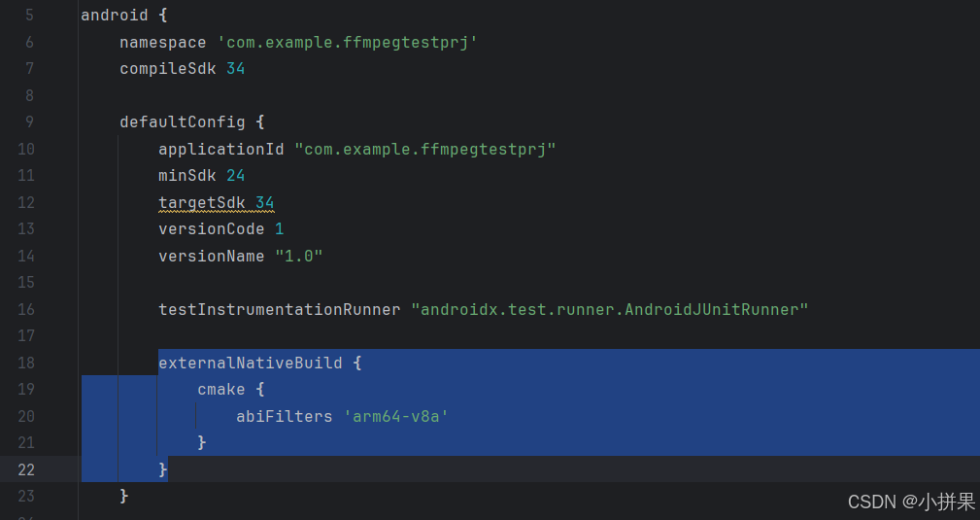Click the 'abiFilters' property
This screenshot has height=520, width=980.
pyautogui.click(x=285, y=416)
